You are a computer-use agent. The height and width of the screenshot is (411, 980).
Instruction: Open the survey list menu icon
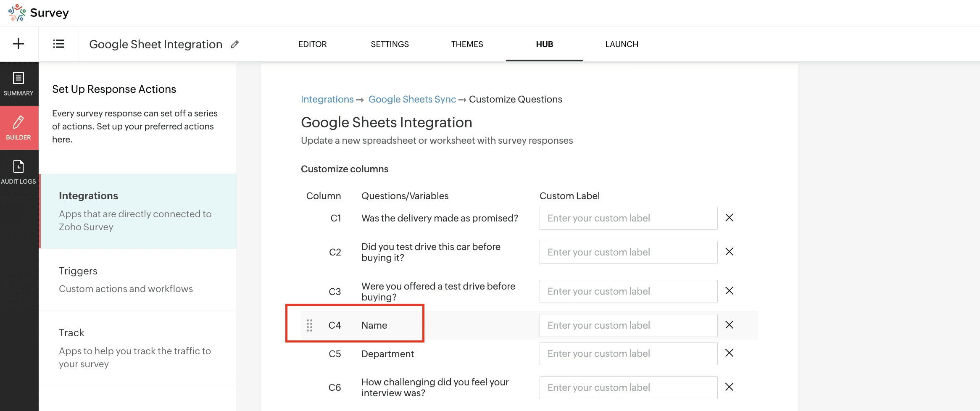[x=59, y=44]
